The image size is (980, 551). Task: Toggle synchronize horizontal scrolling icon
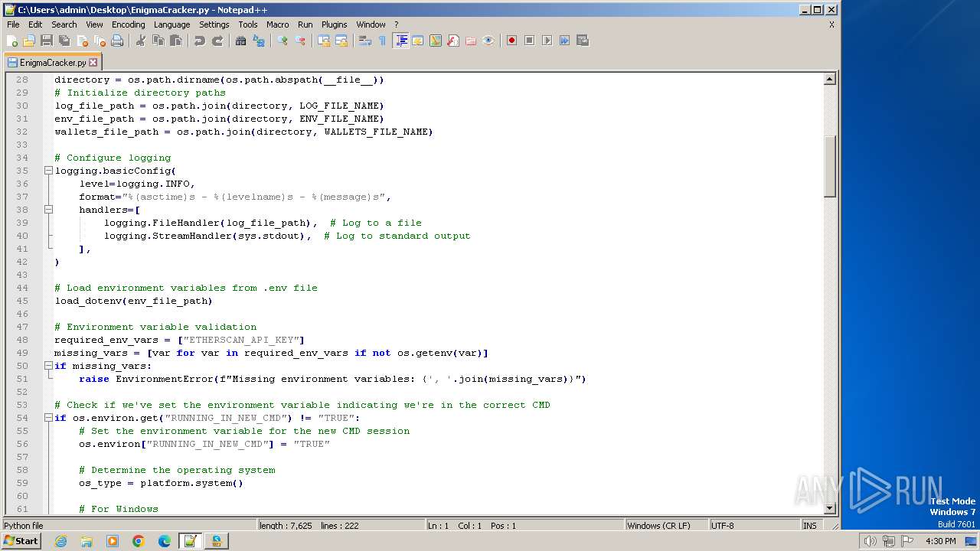(x=341, y=41)
